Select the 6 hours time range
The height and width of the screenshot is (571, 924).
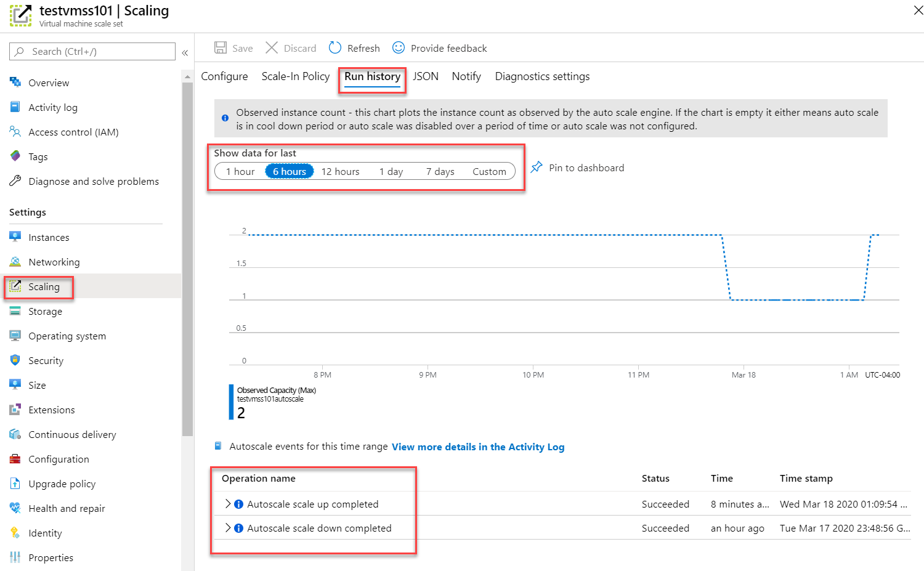(x=290, y=171)
